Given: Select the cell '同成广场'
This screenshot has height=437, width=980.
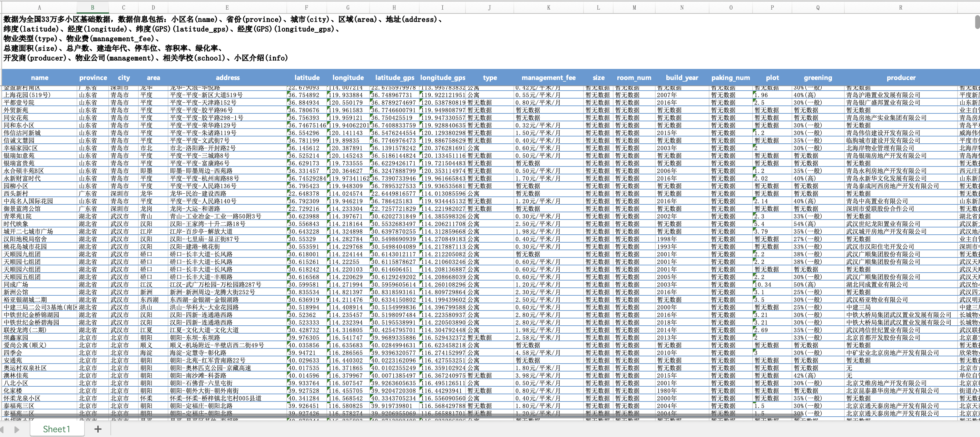Looking at the screenshot, I should point(16,285).
